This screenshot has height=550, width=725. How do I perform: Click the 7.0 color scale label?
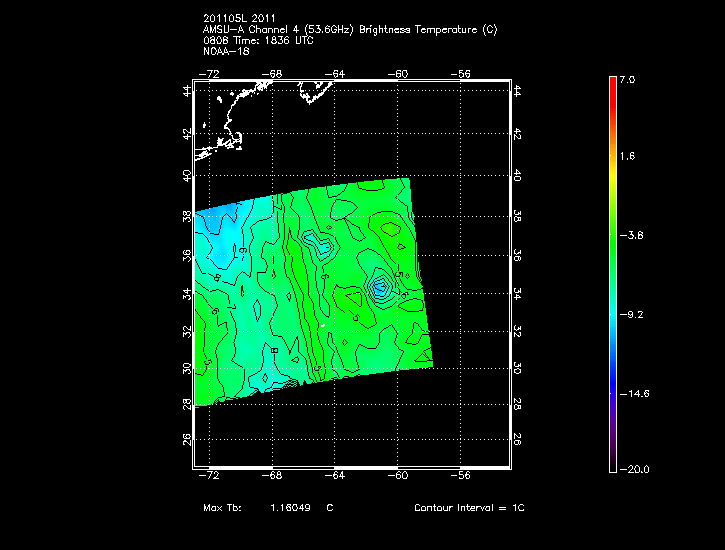626,79
